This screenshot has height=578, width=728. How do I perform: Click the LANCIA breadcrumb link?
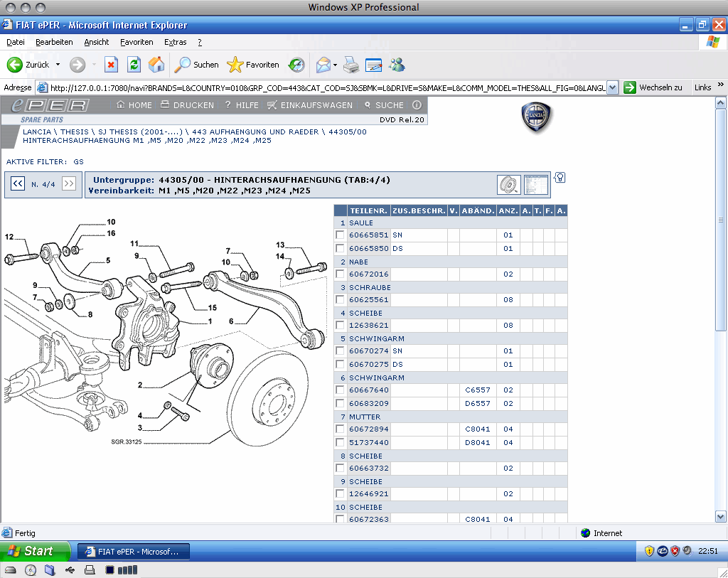coord(37,132)
